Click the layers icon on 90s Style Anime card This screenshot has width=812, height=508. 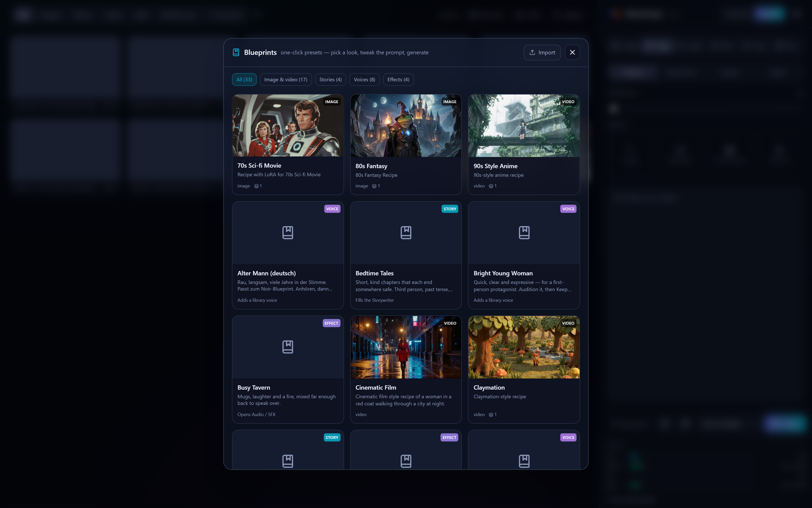491,186
